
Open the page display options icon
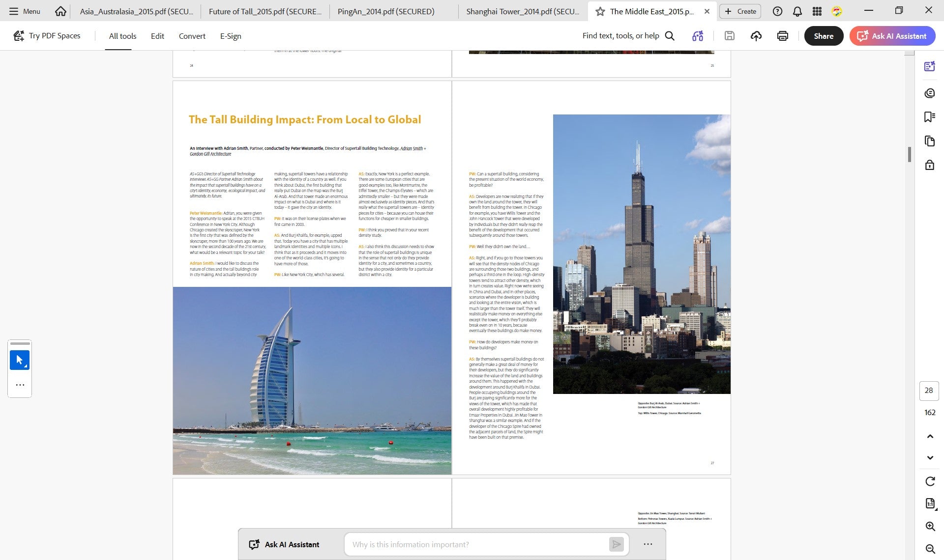pyautogui.click(x=930, y=504)
